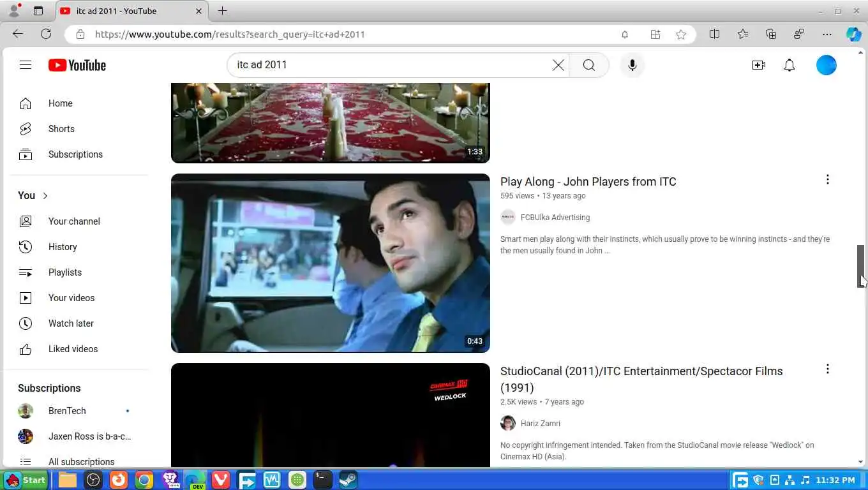Open the BrenTech subscription
The image size is (868, 490).
point(79,411)
